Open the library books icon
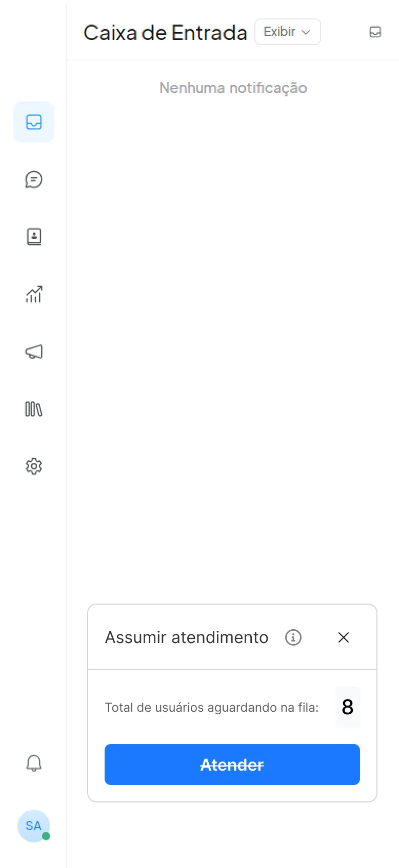 pyautogui.click(x=34, y=409)
